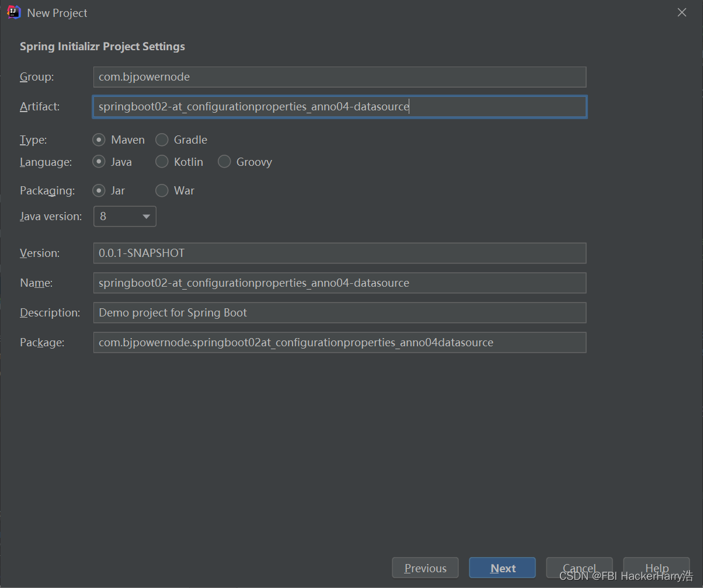703x588 pixels.
Task: Click the Group input field
Action: (x=339, y=76)
